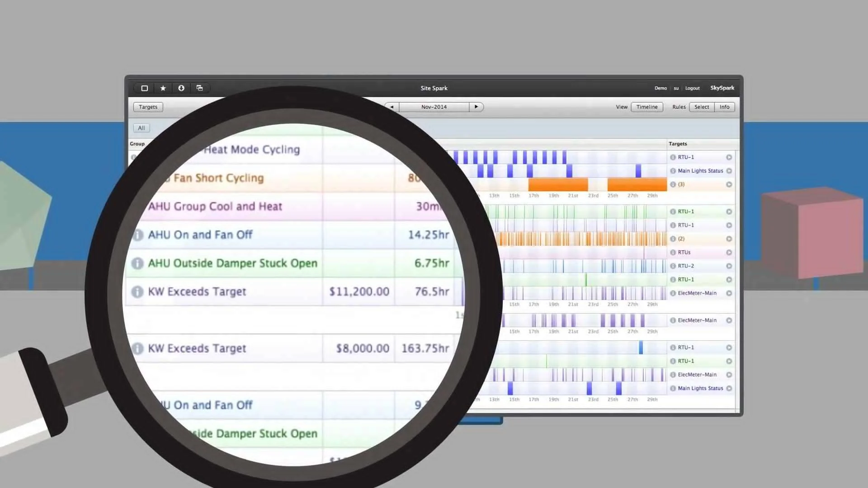Select the All filter tab

(x=142, y=128)
